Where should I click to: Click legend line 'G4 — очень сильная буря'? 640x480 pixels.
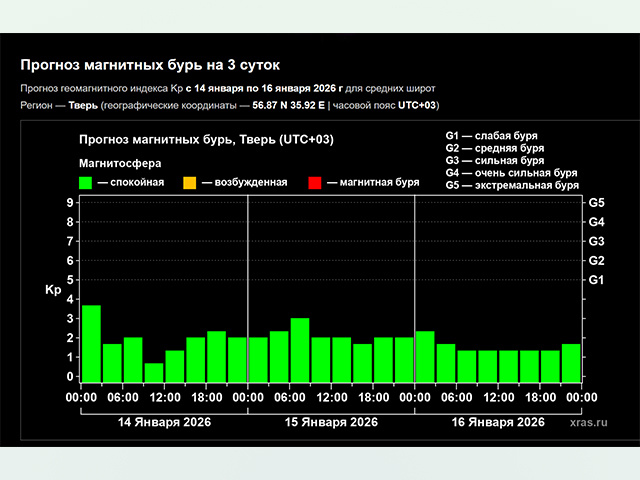[511, 173]
